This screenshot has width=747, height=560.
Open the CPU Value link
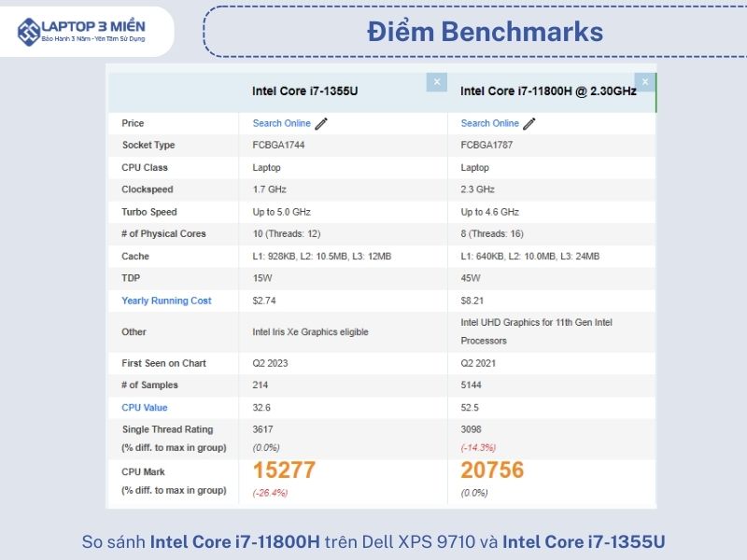pos(145,408)
